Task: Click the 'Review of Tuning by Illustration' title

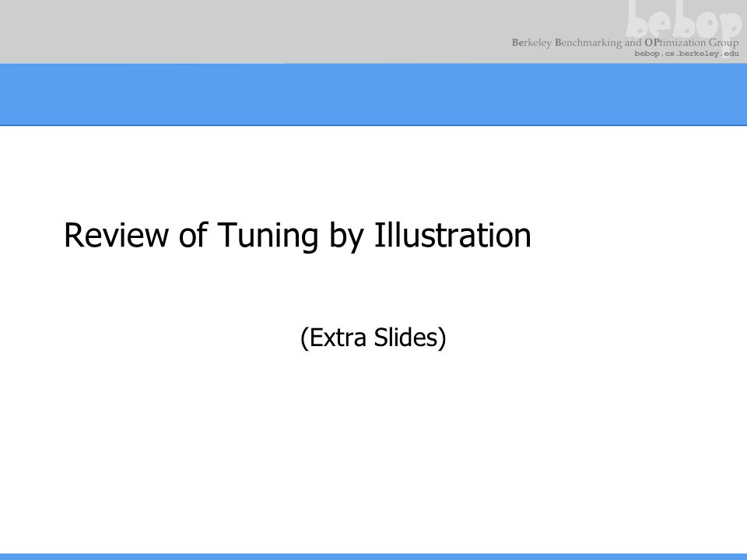Action: point(297,235)
